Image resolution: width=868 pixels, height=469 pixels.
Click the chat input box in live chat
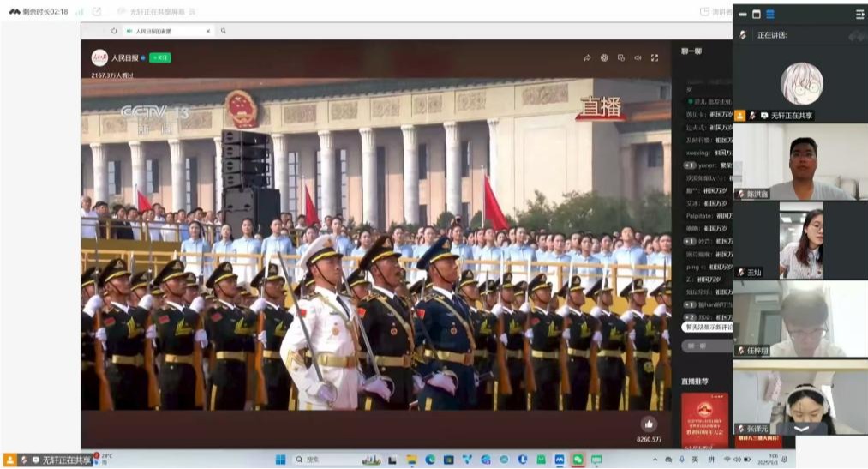700,346
